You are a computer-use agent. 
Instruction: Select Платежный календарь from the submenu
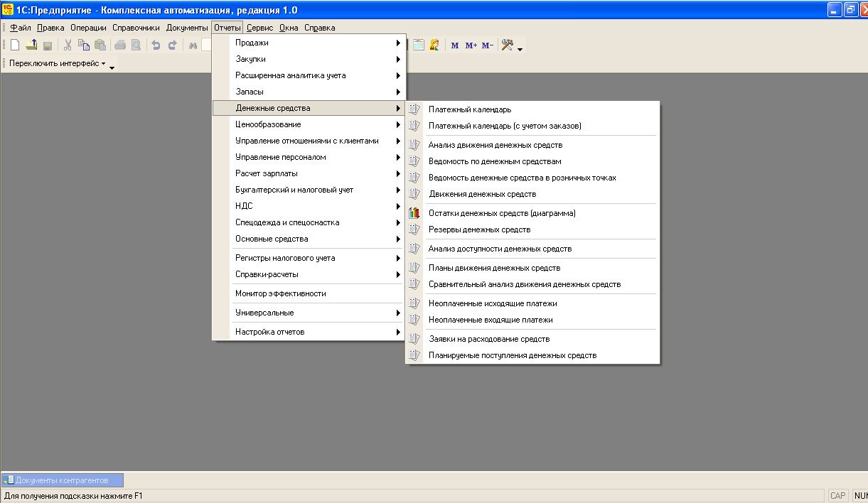pos(469,109)
